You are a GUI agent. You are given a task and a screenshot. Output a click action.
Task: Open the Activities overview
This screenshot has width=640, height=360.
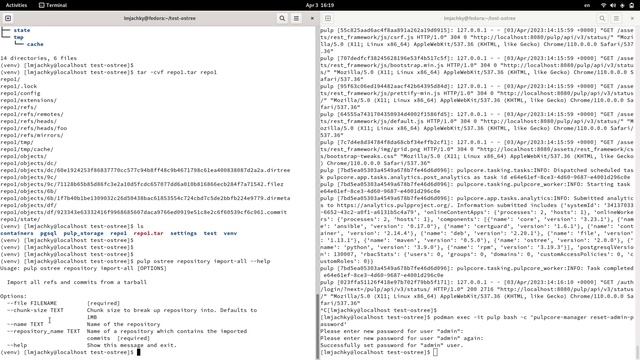coord(16,5)
